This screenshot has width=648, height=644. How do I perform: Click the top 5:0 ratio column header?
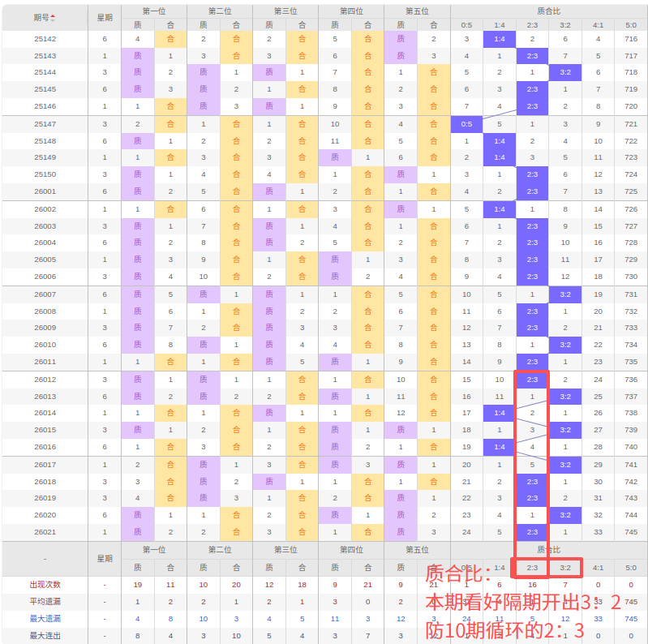[x=631, y=25]
